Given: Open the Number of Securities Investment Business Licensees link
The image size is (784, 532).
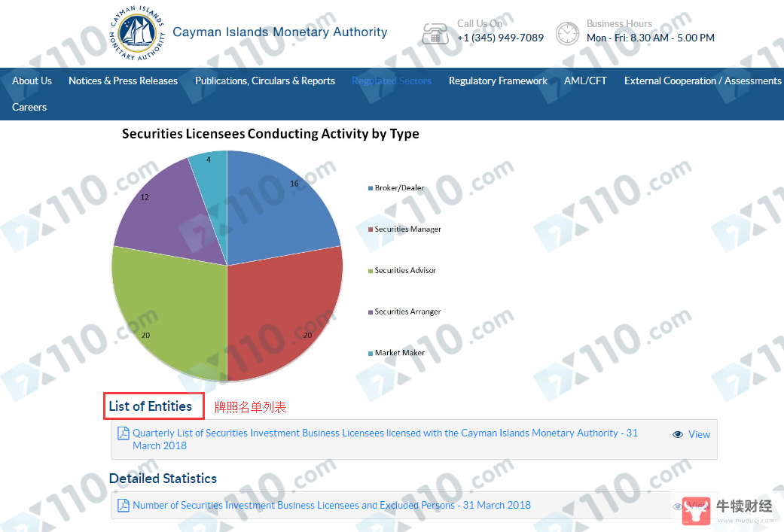Looking at the screenshot, I should tap(331, 506).
